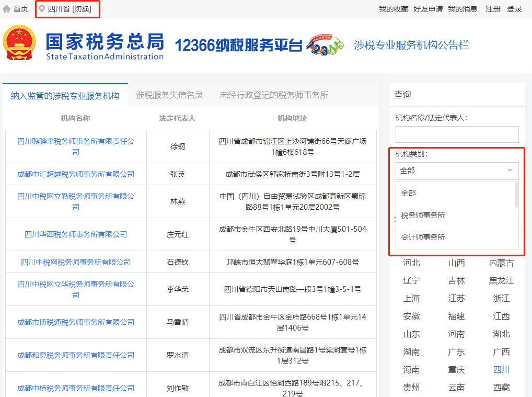Click the 机构类别 dropdown arrow
532x397 pixels.
tap(510, 171)
